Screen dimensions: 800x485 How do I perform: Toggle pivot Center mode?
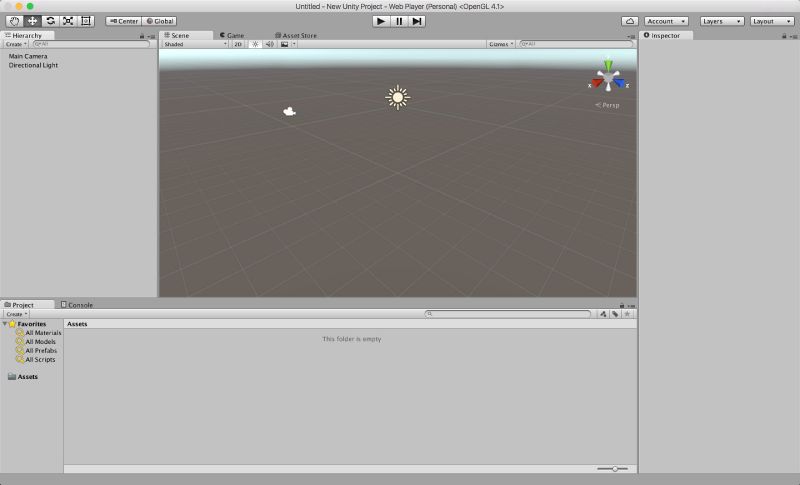click(x=123, y=21)
